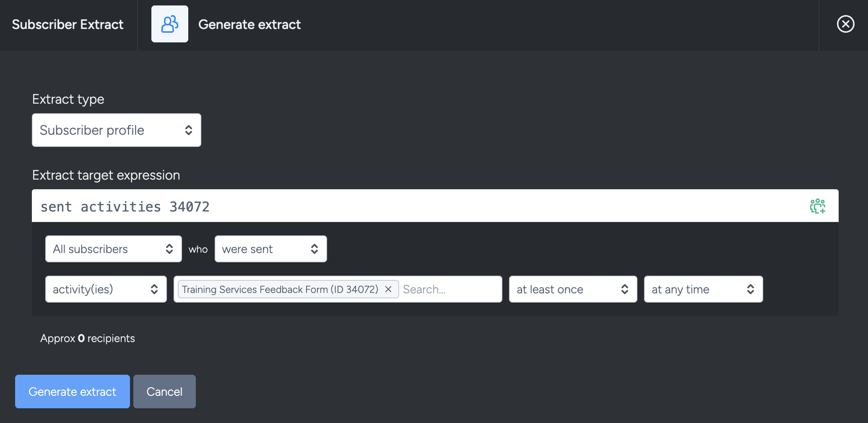Click the Generate extract button
The height and width of the screenshot is (423, 868).
73,392
